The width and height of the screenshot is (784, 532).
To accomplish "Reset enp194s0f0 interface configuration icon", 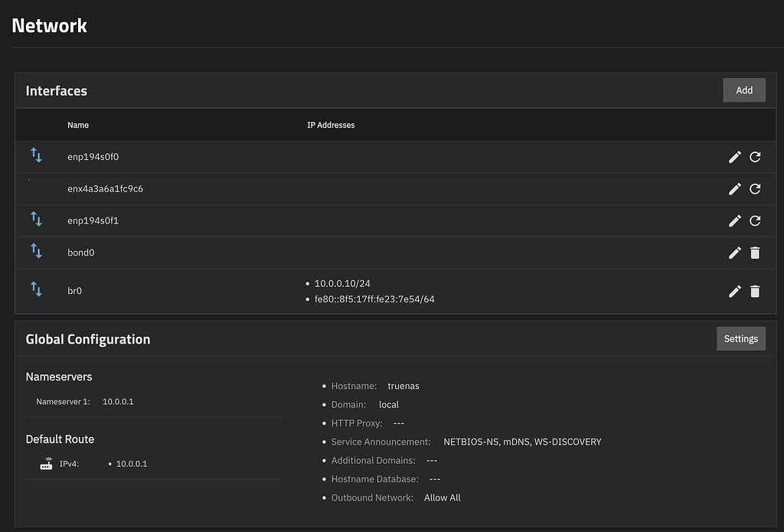I will pyautogui.click(x=755, y=157).
